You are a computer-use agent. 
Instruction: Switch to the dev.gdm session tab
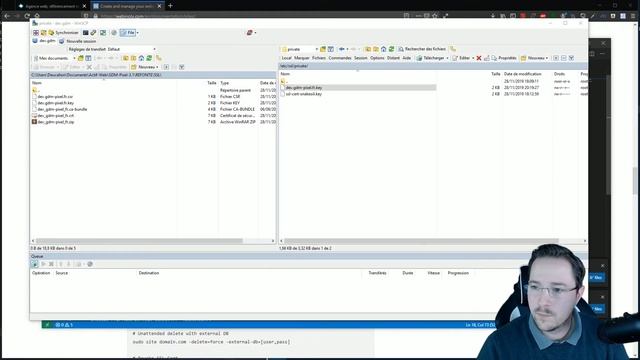click(44, 41)
